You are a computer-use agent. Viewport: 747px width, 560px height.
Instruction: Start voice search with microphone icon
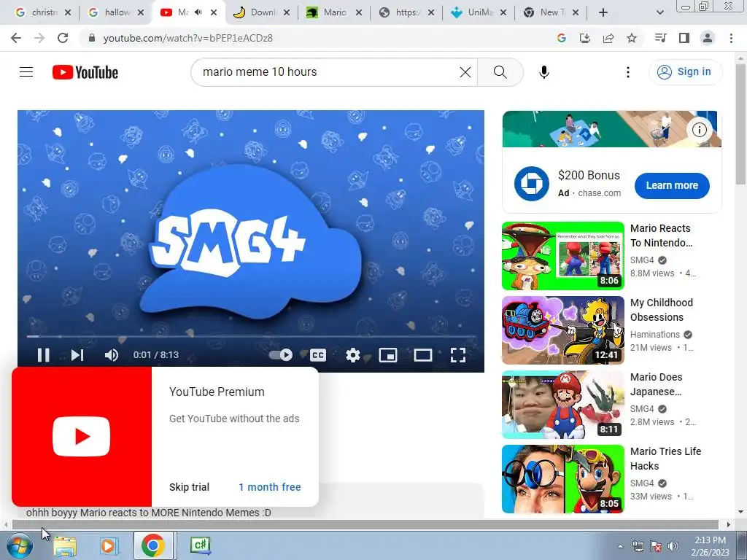(x=543, y=72)
